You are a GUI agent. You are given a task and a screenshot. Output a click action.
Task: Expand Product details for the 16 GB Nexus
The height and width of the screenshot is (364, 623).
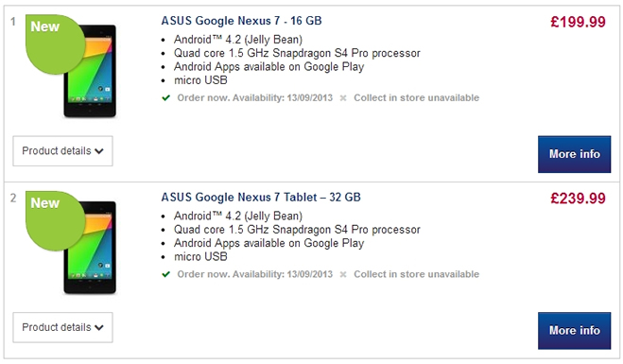point(62,151)
